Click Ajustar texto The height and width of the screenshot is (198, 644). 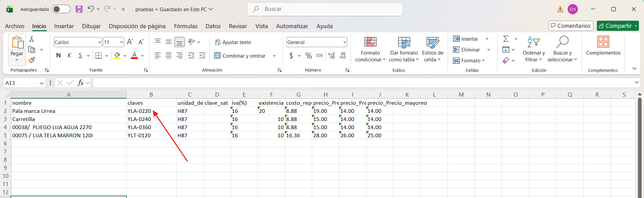coord(233,42)
